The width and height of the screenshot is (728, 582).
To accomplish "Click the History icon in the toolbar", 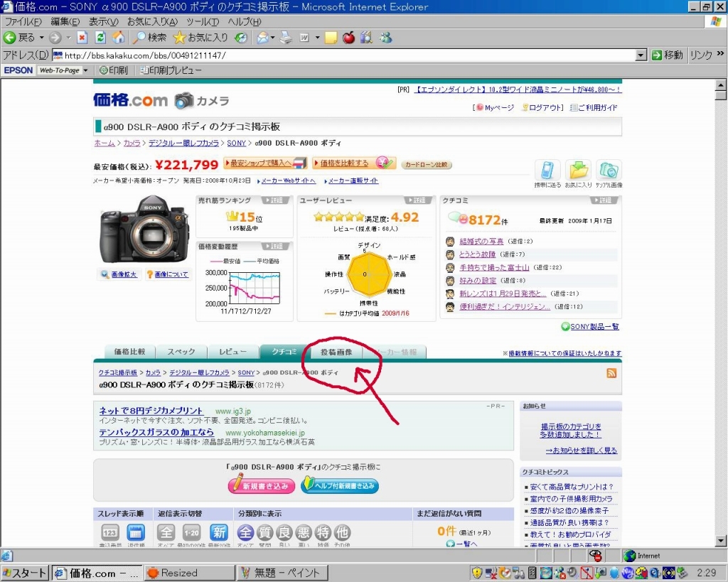I will (240, 38).
